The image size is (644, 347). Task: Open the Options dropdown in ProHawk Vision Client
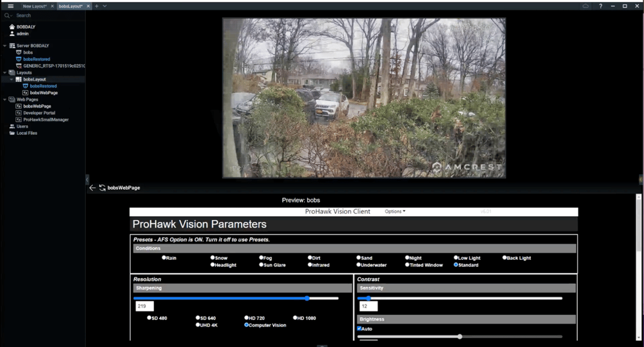[x=394, y=212]
